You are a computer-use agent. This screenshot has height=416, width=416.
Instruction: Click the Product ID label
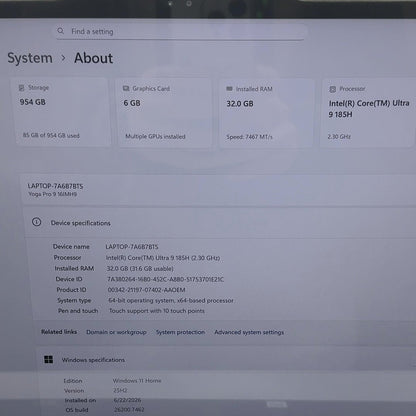point(71,290)
